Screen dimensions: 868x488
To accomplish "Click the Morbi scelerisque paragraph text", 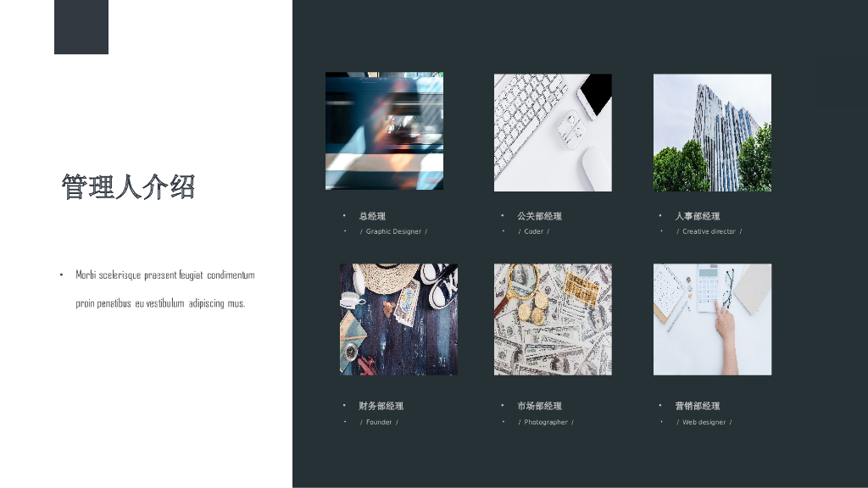I will point(165,289).
